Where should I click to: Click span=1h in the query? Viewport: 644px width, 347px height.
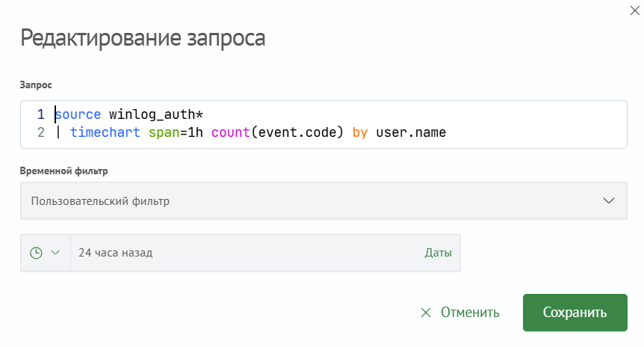tap(176, 132)
